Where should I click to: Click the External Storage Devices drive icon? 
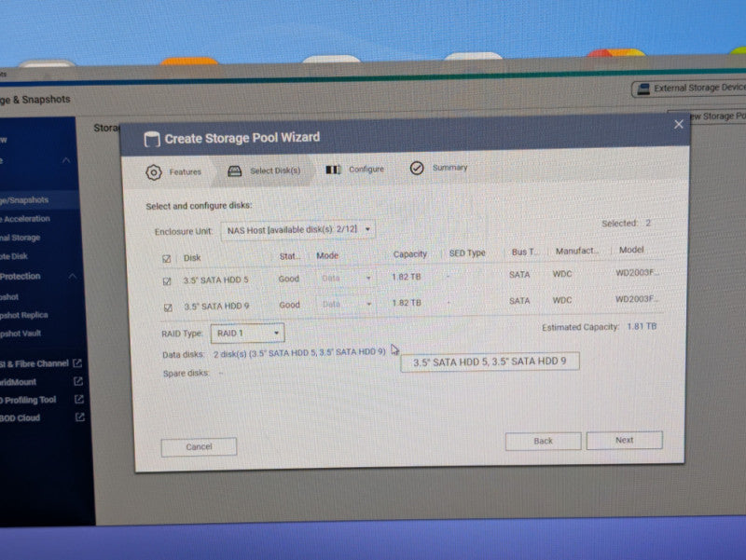pos(643,89)
